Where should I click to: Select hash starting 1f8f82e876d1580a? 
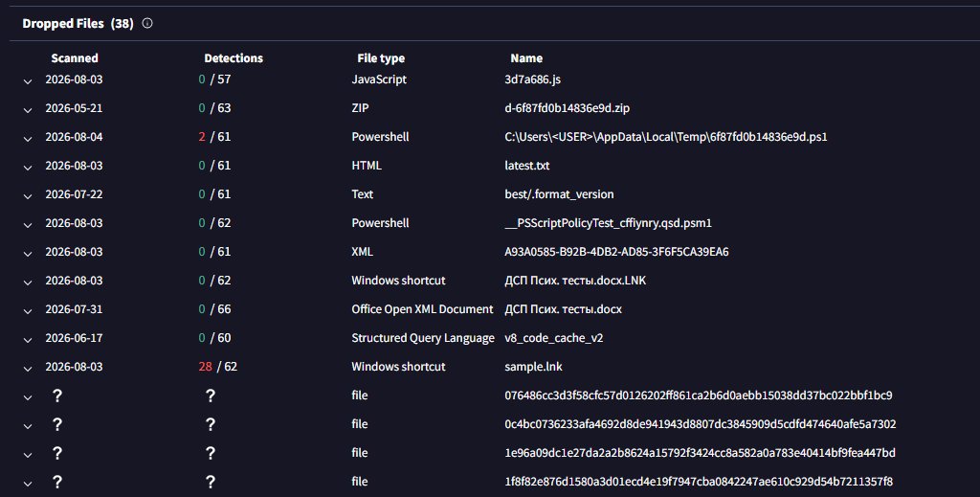pyautogui.click(x=698, y=482)
